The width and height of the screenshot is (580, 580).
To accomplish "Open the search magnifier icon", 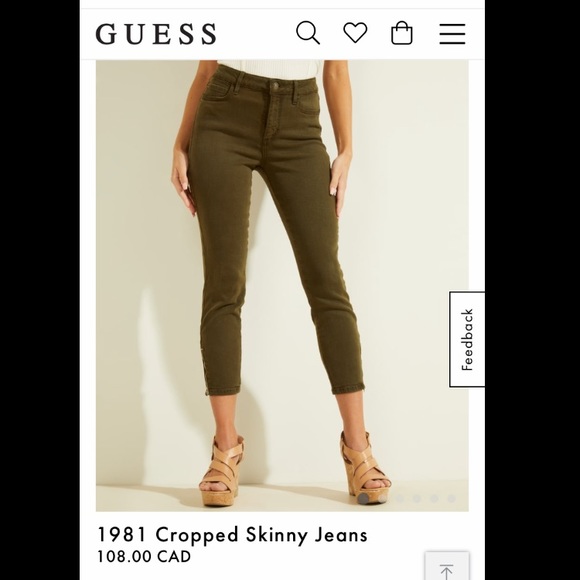I will coord(308,33).
